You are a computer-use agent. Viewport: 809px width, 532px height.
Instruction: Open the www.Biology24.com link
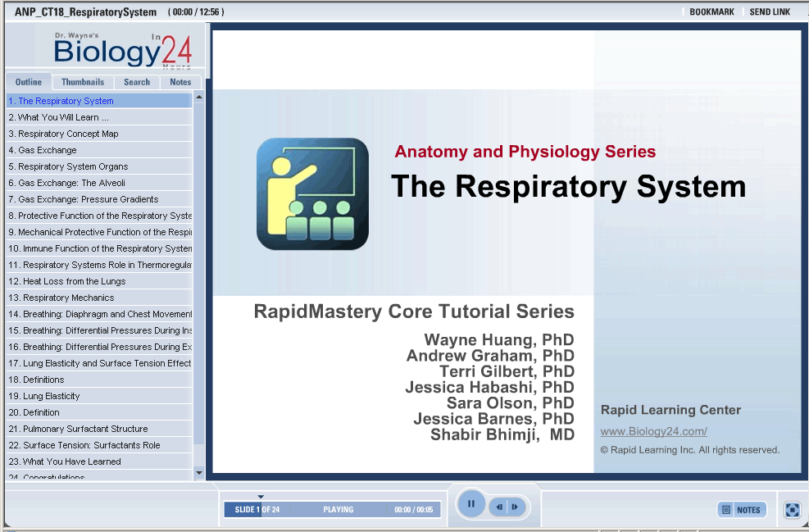point(653,431)
